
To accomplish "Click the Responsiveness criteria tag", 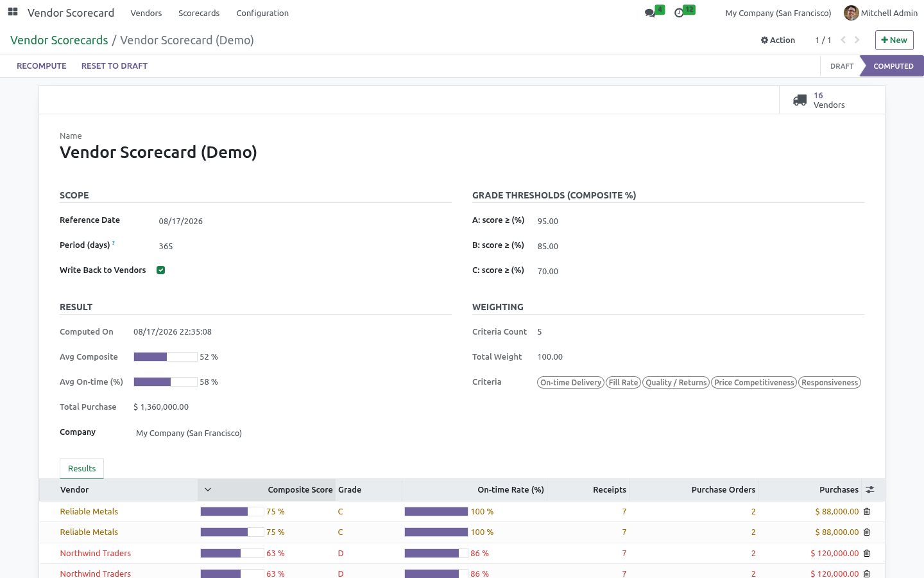I will (830, 383).
